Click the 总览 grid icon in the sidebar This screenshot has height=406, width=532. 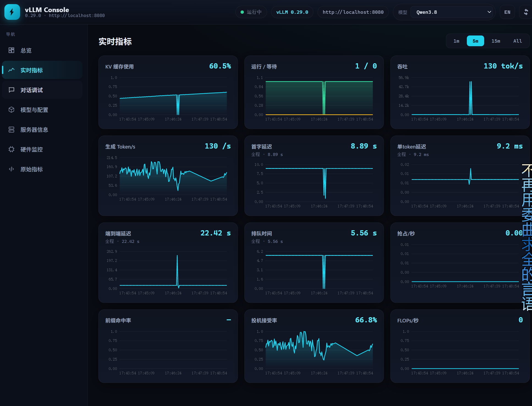[x=11, y=50]
